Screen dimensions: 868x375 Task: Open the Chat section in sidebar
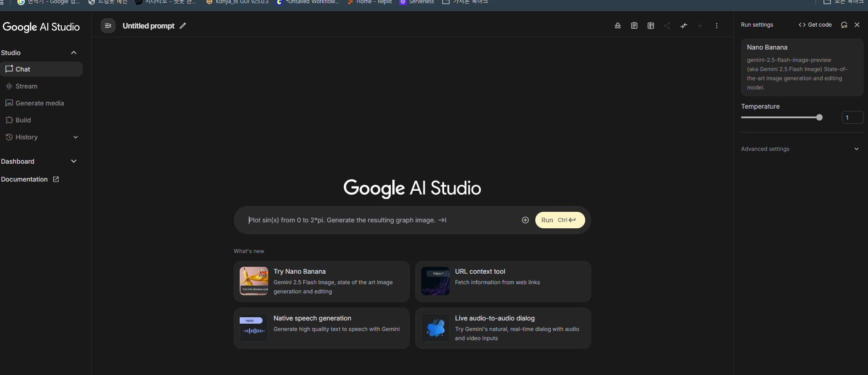tap(41, 69)
